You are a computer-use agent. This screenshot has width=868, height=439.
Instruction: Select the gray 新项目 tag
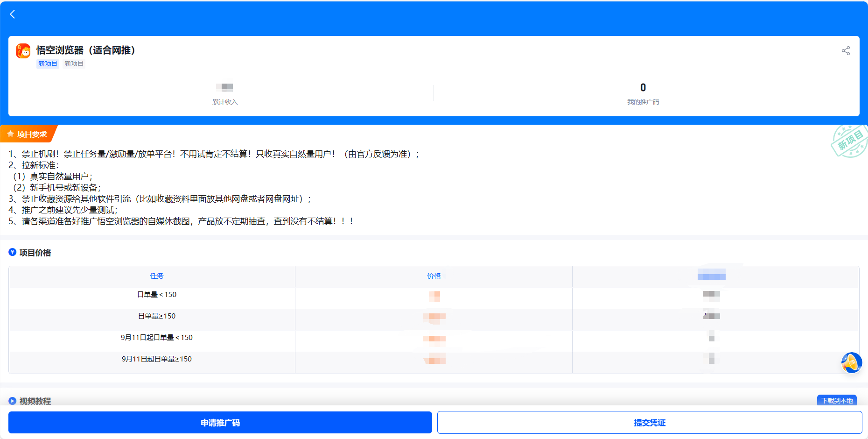(74, 64)
